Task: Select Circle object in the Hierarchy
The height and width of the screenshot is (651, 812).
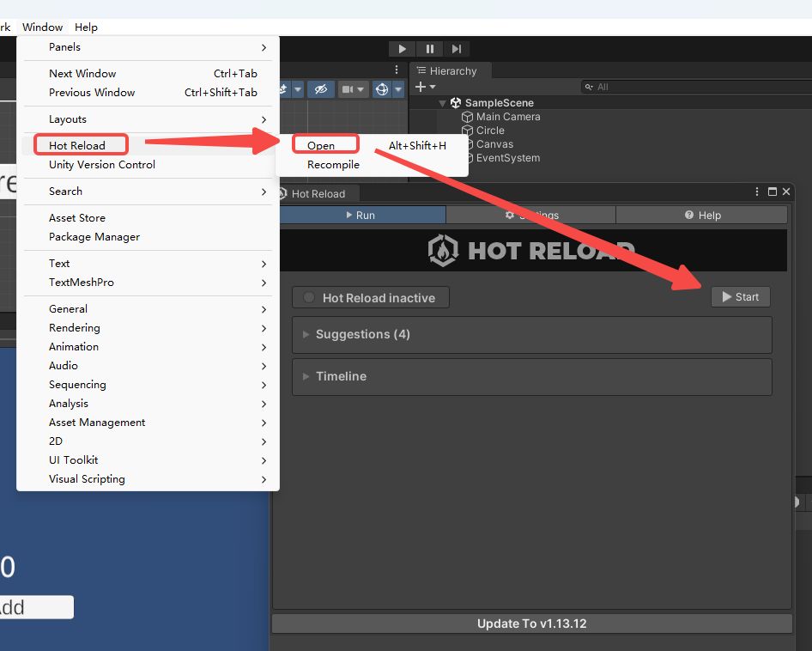Action: (490, 131)
